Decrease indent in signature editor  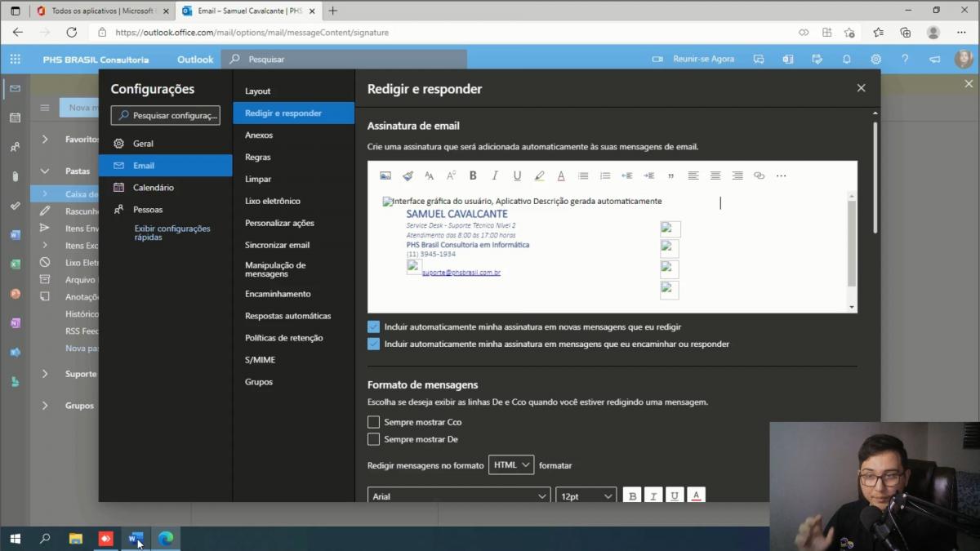(627, 176)
